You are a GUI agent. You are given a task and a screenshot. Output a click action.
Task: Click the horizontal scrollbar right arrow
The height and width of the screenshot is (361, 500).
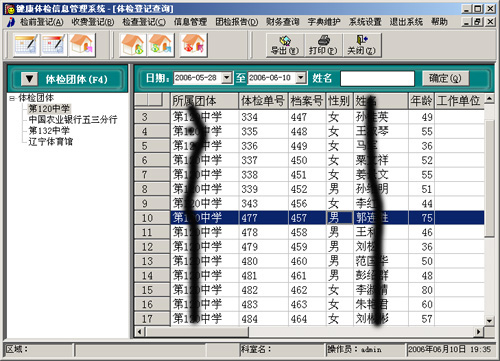479,332
